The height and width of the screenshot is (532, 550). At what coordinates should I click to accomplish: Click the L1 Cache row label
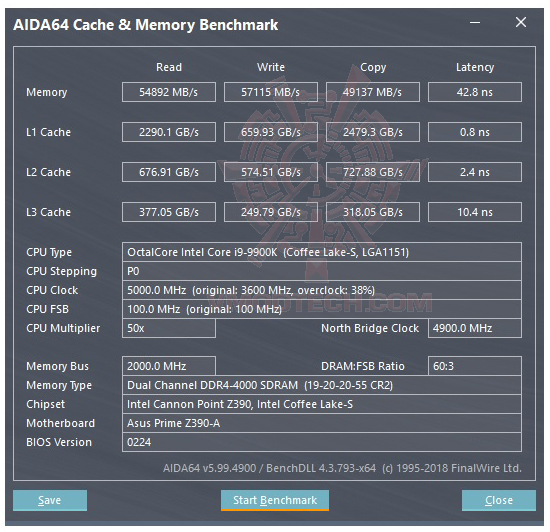[x=48, y=132]
